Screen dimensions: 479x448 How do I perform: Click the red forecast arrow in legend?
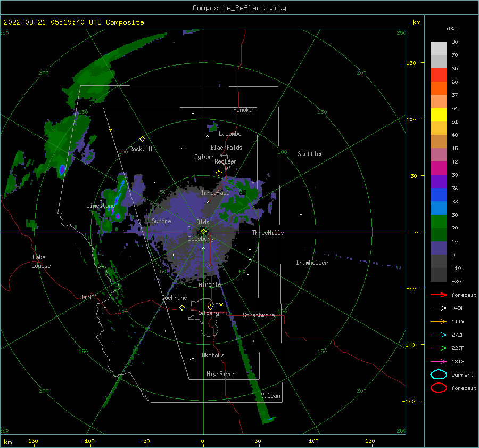[x=439, y=295]
